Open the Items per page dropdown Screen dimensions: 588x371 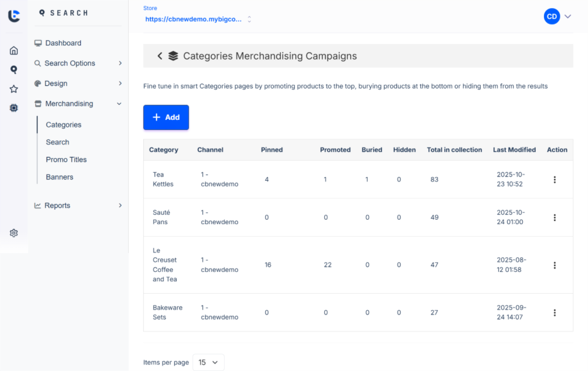coord(208,362)
